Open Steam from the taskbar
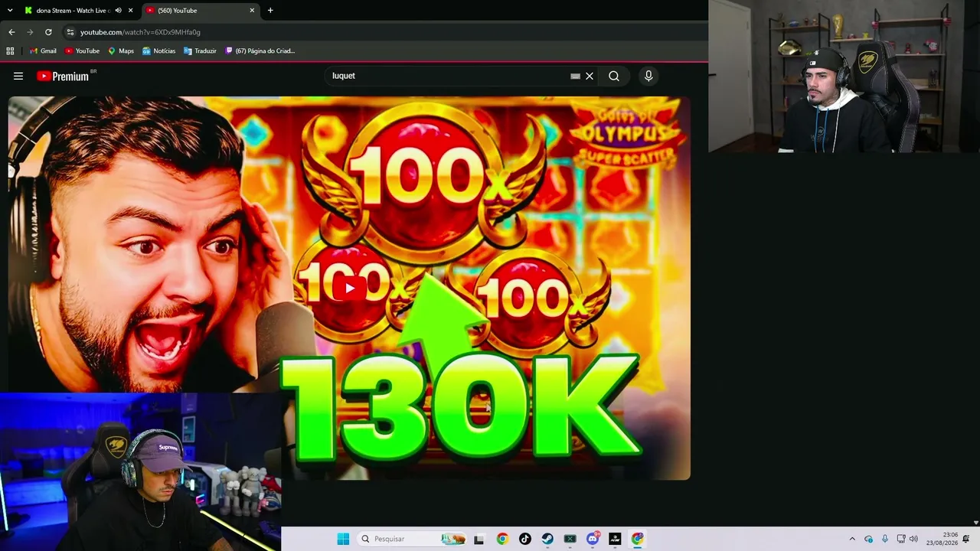 click(547, 539)
